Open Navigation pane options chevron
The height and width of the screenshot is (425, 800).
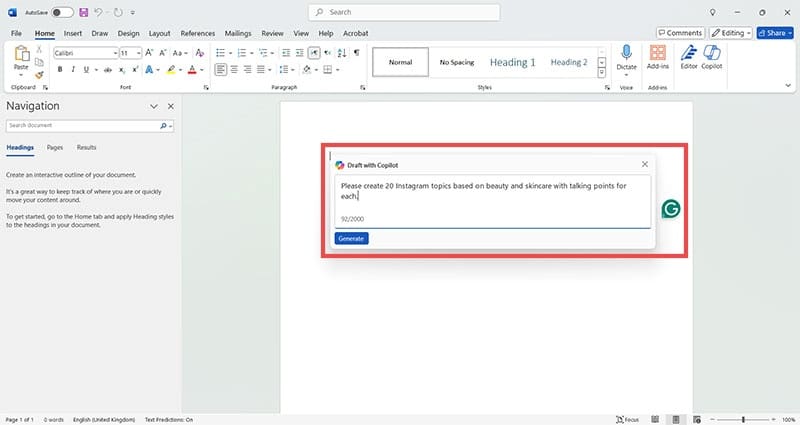(x=154, y=106)
